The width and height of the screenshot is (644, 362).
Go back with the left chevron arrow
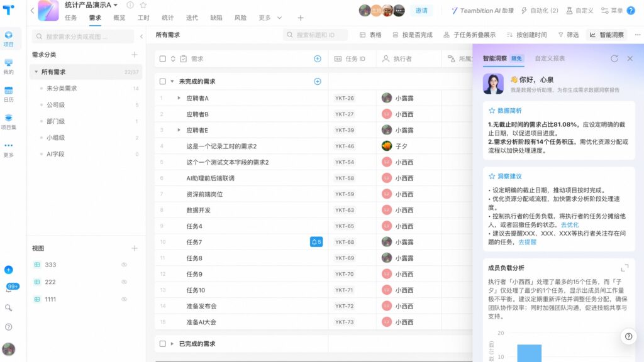[32, 10]
